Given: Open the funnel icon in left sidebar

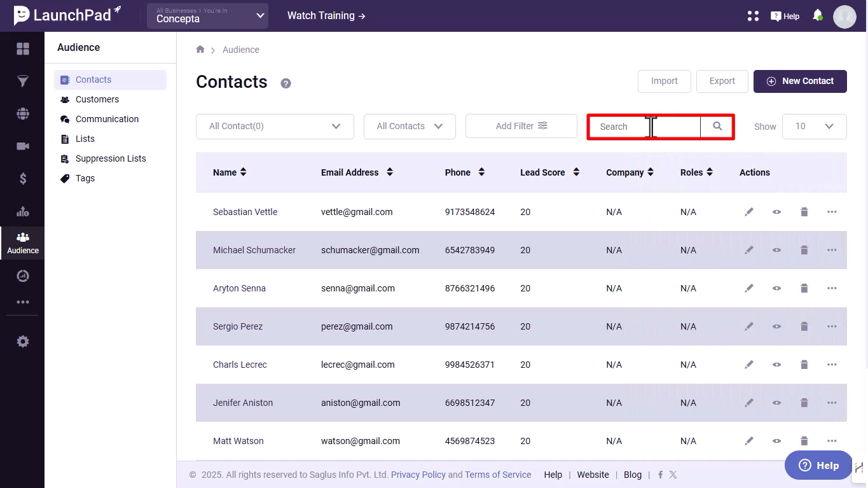Looking at the screenshot, I should (x=23, y=81).
